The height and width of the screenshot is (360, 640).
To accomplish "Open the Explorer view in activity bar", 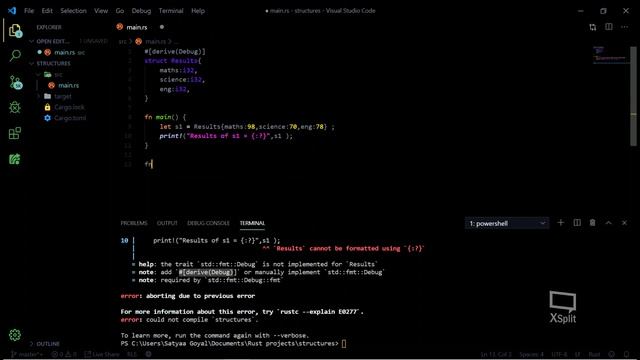I will coord(15,31).
